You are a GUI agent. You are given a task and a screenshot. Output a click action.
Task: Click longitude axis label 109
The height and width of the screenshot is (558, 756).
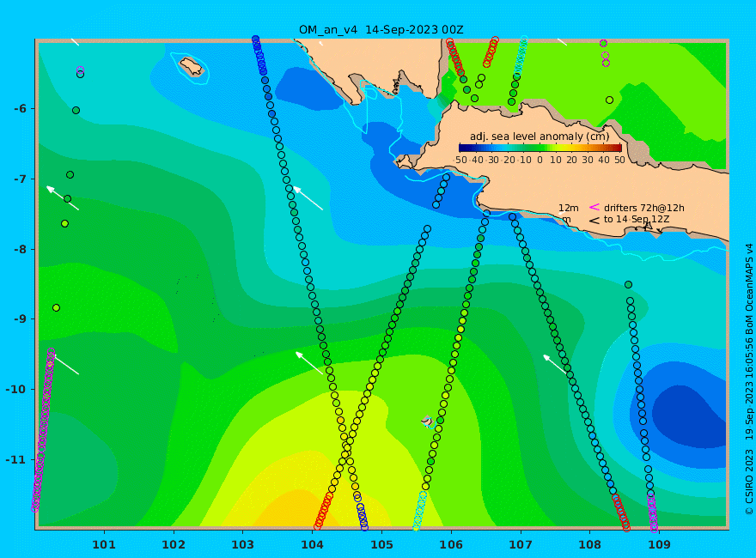pyautogui.click(x=659, y=544)
